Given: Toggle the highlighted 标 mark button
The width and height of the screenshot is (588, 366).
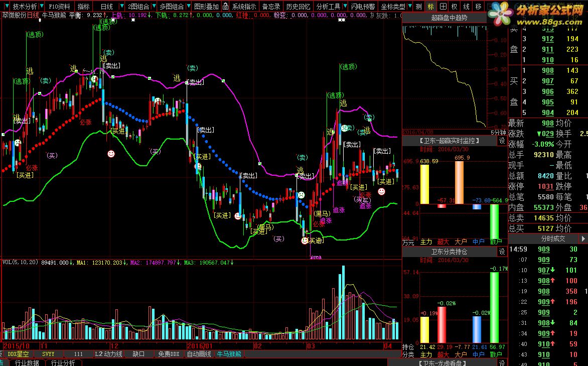Looking at the screenshot, I should coord(431,7).
